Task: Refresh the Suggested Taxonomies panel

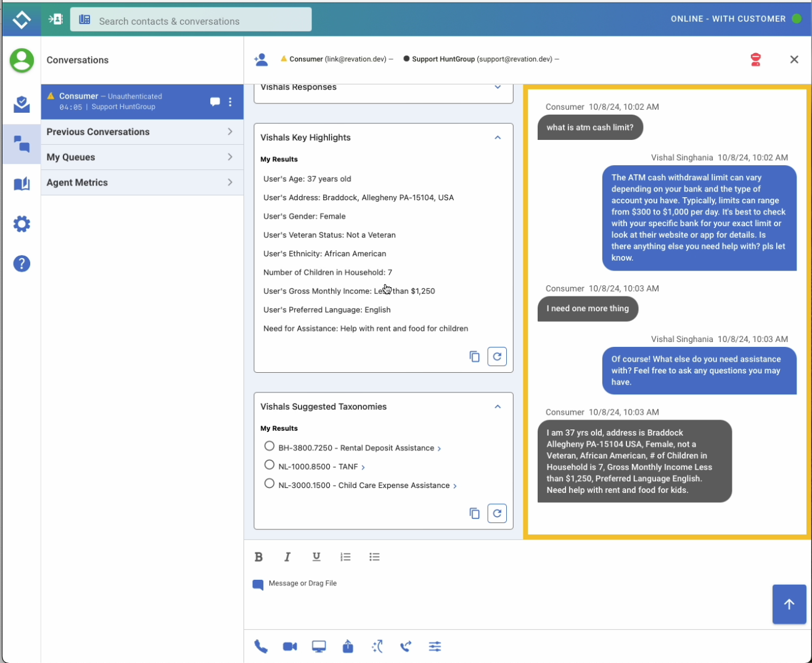Action: (497, 513)
